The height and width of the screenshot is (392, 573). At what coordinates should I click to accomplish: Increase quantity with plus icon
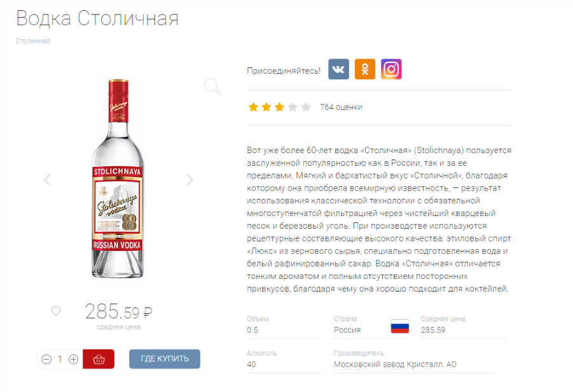pyautogui.click(x=73, y=359)
